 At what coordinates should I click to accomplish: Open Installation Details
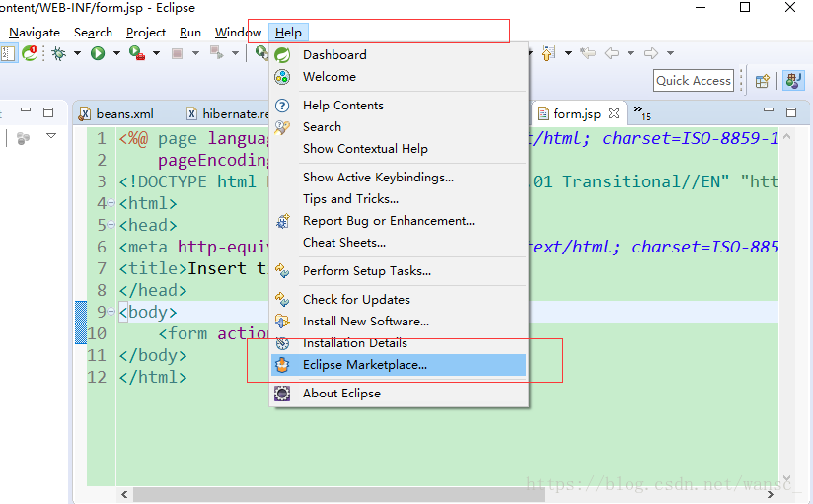399,343
